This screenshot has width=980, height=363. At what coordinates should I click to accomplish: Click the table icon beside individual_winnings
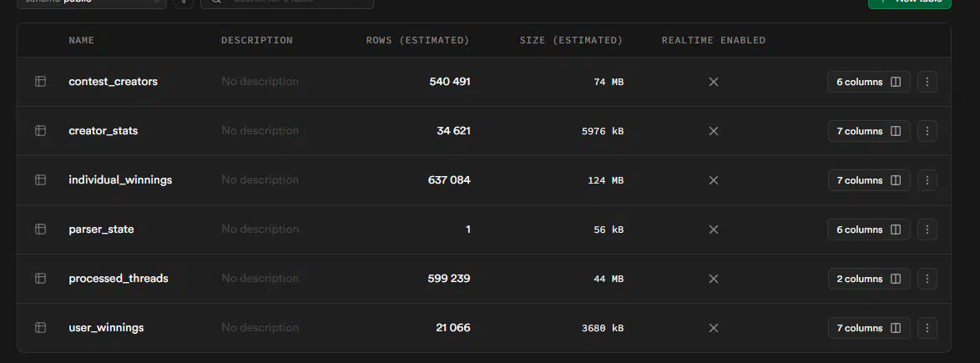(39, 180)
